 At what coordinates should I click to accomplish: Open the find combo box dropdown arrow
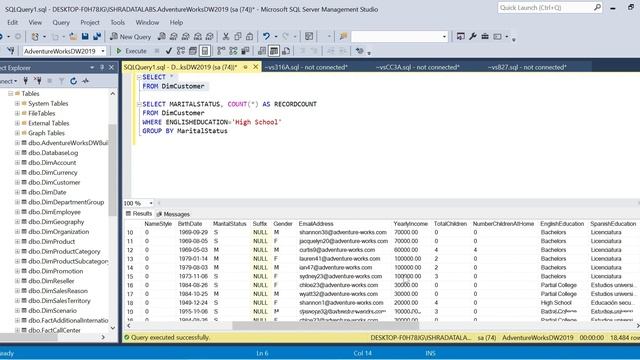tap(444, 37)
